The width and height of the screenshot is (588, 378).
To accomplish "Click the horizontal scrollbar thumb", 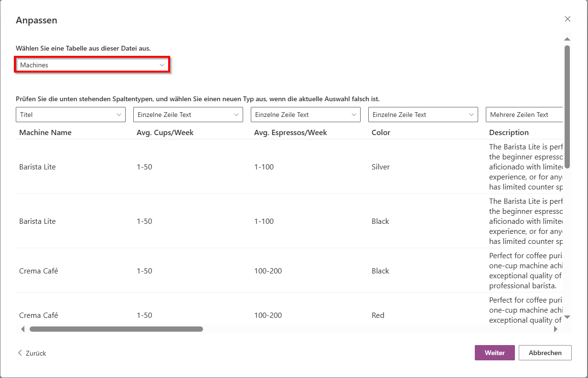I will (116, 329).
